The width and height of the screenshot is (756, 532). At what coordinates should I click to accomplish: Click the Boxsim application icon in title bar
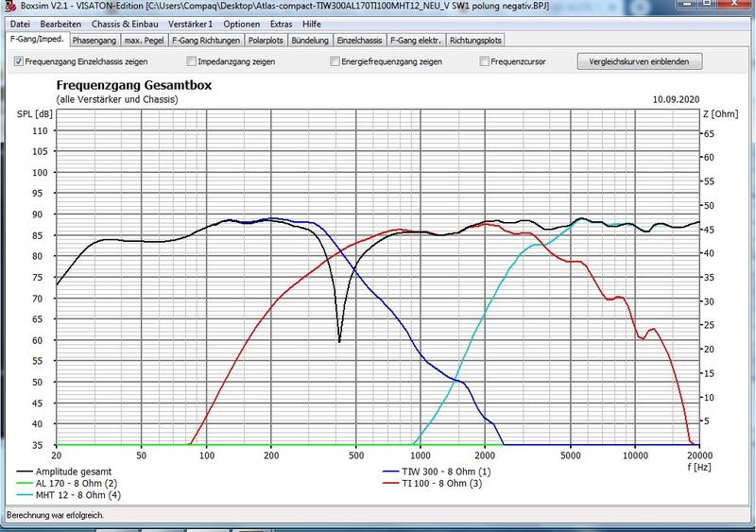coord(8,7)
